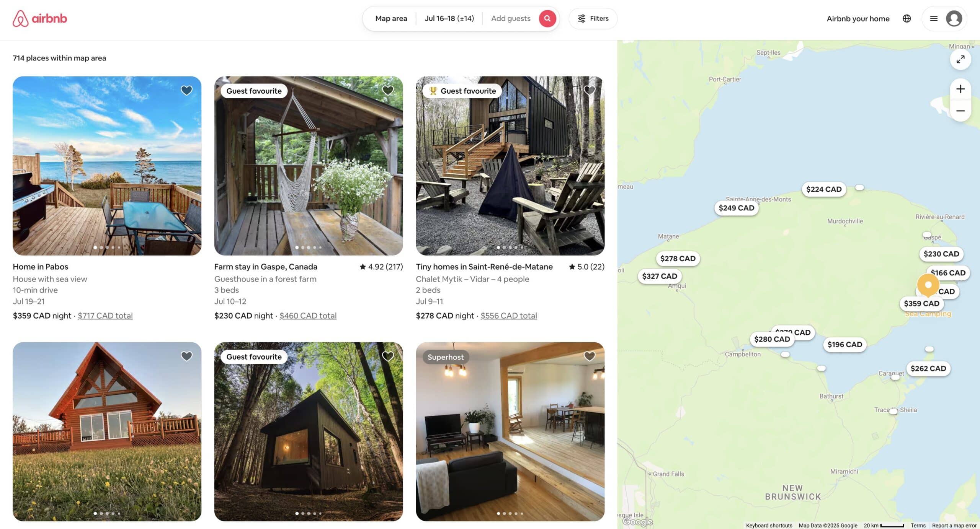Favourite the Saint-René-de-Matane tiny home listing
980x529 pixels.
(x=590, y=90)
